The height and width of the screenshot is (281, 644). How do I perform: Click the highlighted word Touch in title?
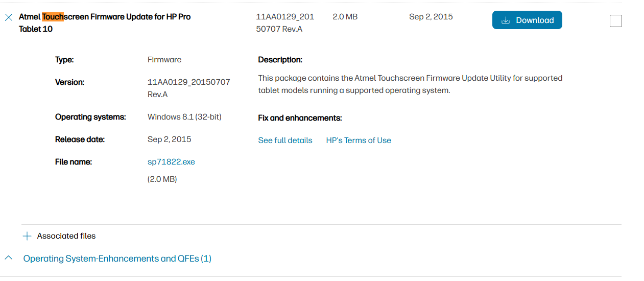click(x=53, y=17)
